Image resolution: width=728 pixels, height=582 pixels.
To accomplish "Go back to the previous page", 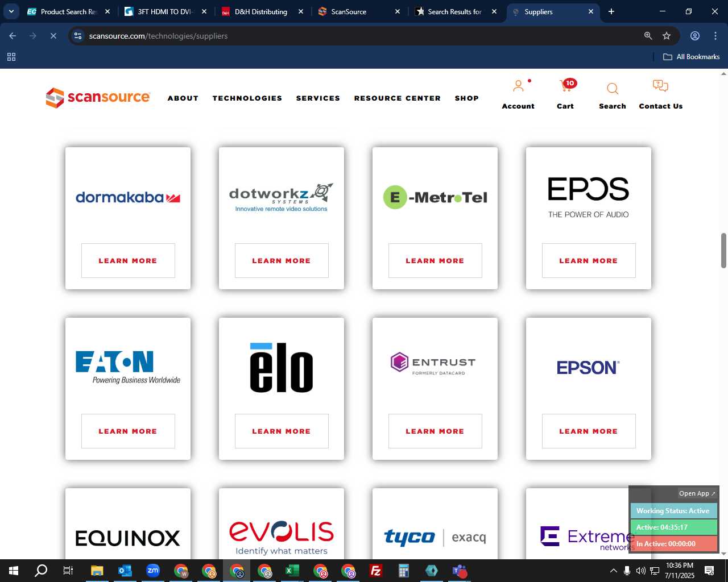I will (13, 36).
